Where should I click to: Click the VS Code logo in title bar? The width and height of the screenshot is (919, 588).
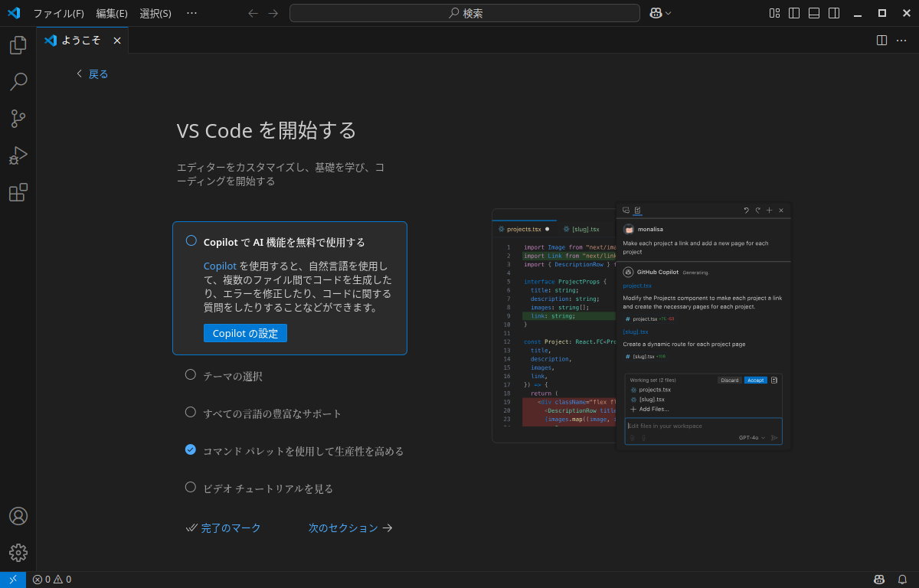pyautogui.click(x=14, y=13)
